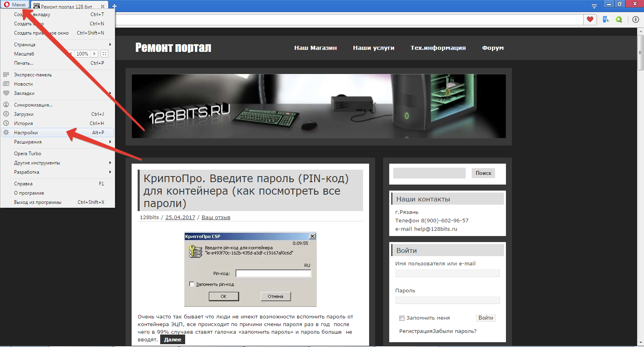Select Выход из программы

[58, 202]
